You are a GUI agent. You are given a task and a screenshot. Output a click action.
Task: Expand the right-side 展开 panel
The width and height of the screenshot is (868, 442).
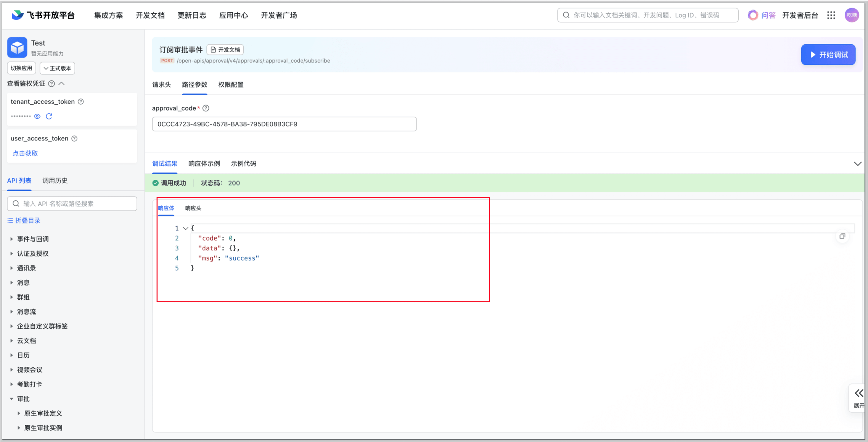(x=858, y=397)
